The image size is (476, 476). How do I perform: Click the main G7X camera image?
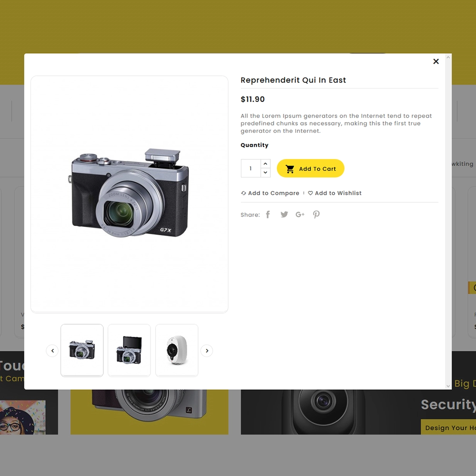coord(129,194)
